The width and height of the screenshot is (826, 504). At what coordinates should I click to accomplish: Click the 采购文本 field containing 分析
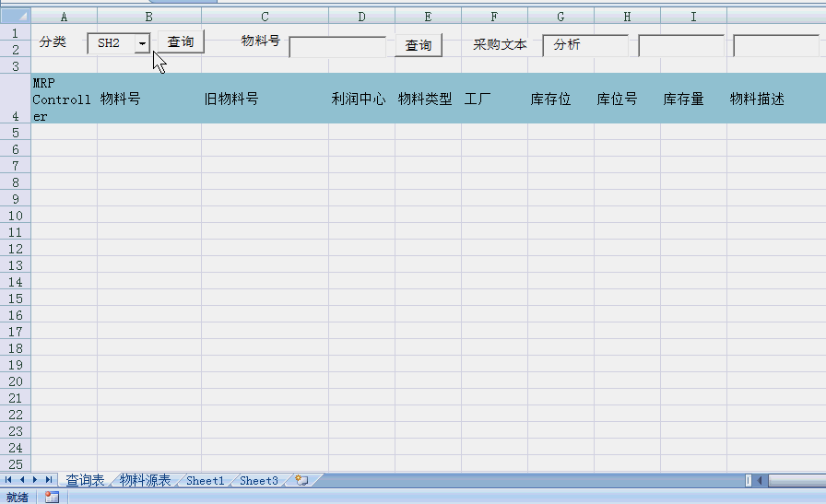point(584,45)
